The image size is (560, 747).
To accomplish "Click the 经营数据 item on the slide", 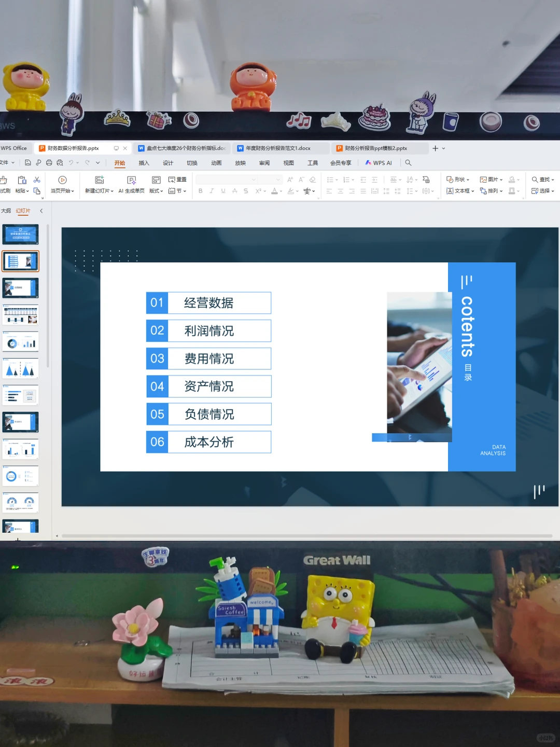I will 208,303.
